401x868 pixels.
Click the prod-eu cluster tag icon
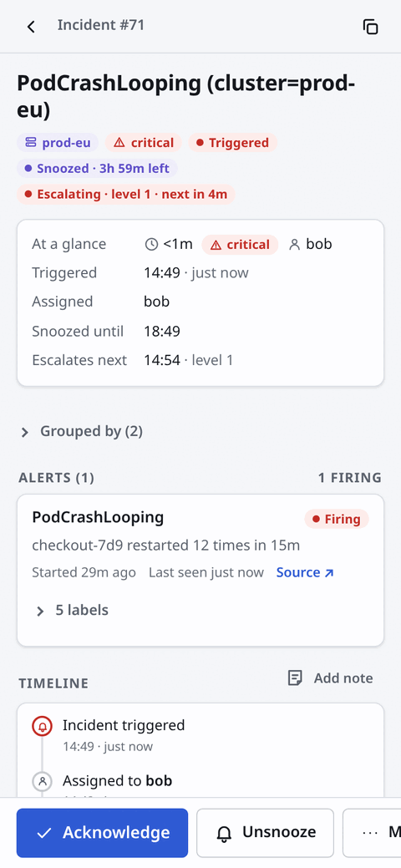click(x=30, y=143)
